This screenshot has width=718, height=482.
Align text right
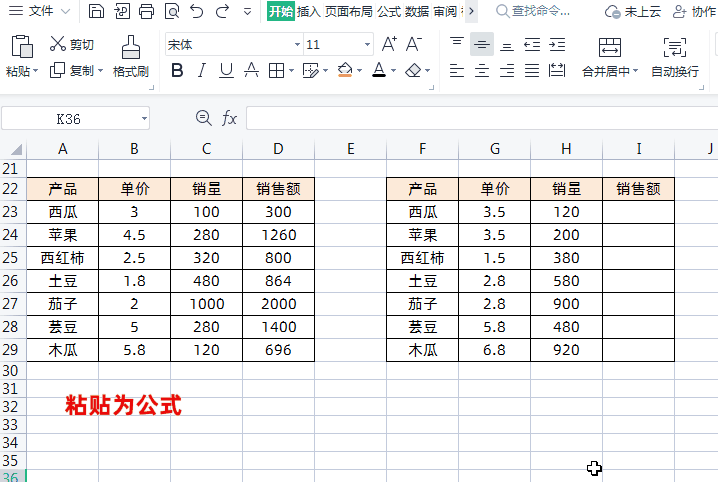[x=506, y=70]
